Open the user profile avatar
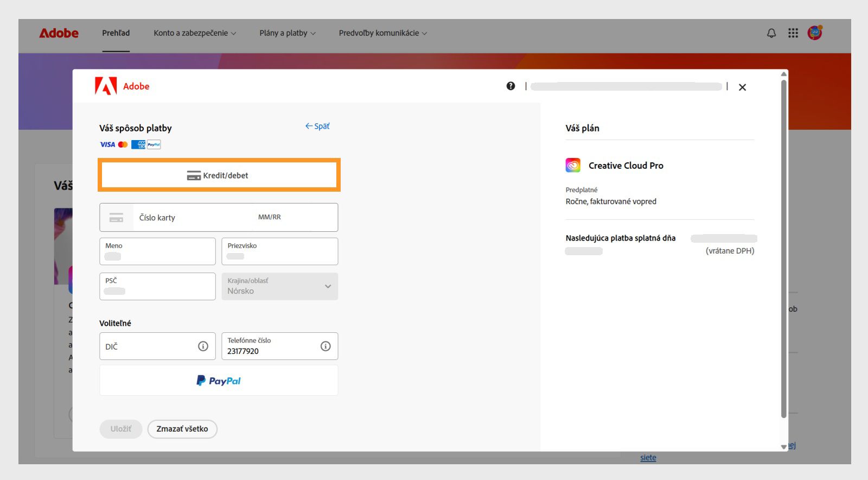Viewport: 868px width, 480px height. pos(815,33)
